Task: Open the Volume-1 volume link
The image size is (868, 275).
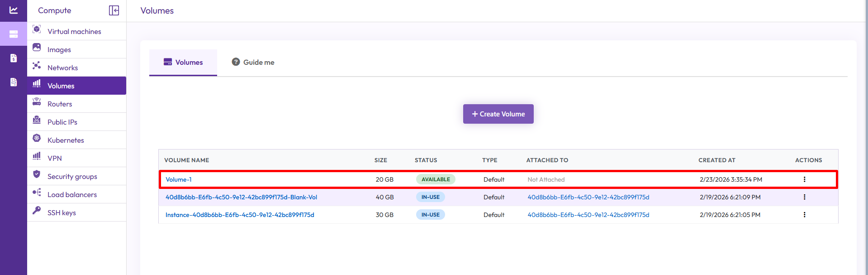Action: point(178,179)
